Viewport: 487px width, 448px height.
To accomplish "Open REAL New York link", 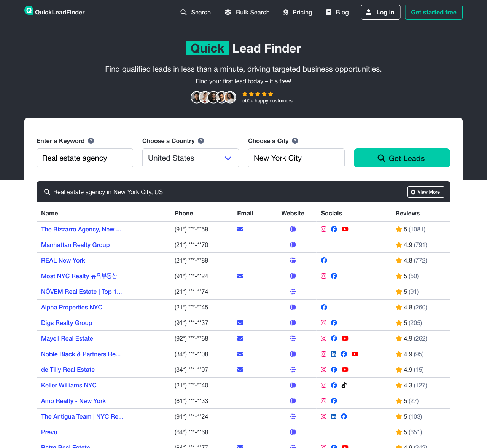I will coord(63,260).
